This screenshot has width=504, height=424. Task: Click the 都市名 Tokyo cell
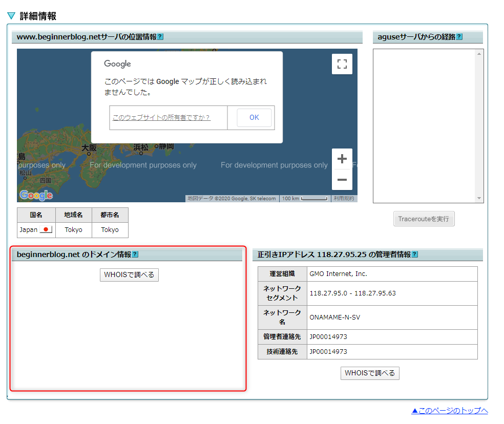110,230
